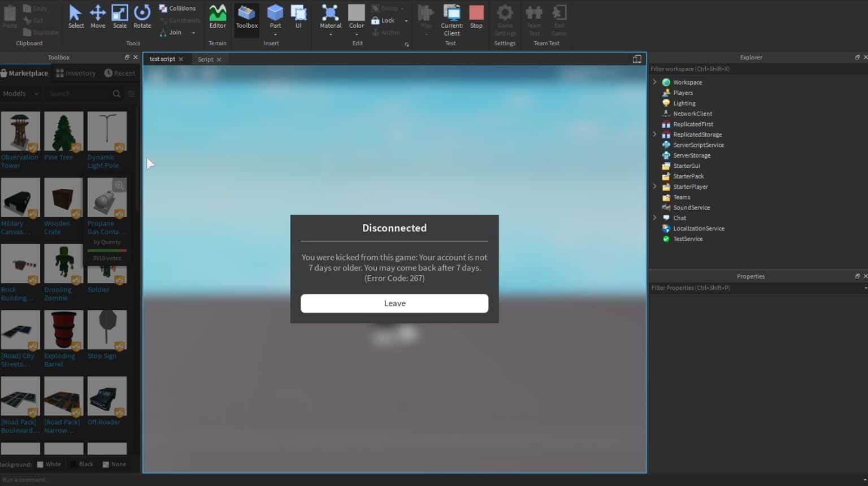
Task: Click the Toolbox ribbon icon
Action: tap(247, 16)
